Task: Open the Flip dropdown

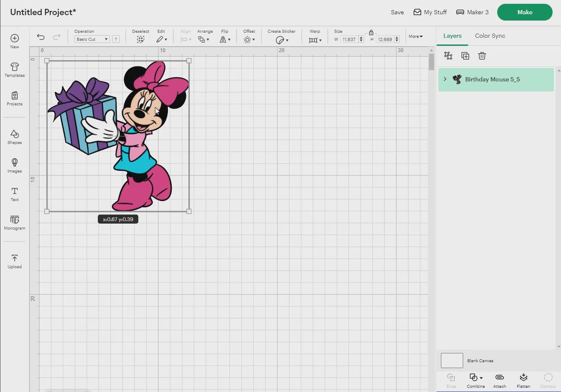Action: [225, 39]
